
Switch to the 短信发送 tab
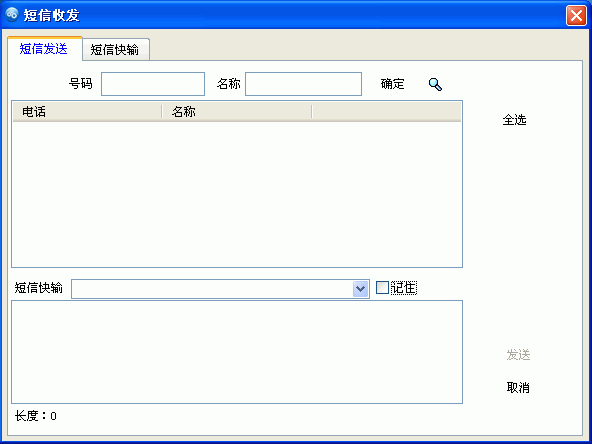(x=44, y=49)
